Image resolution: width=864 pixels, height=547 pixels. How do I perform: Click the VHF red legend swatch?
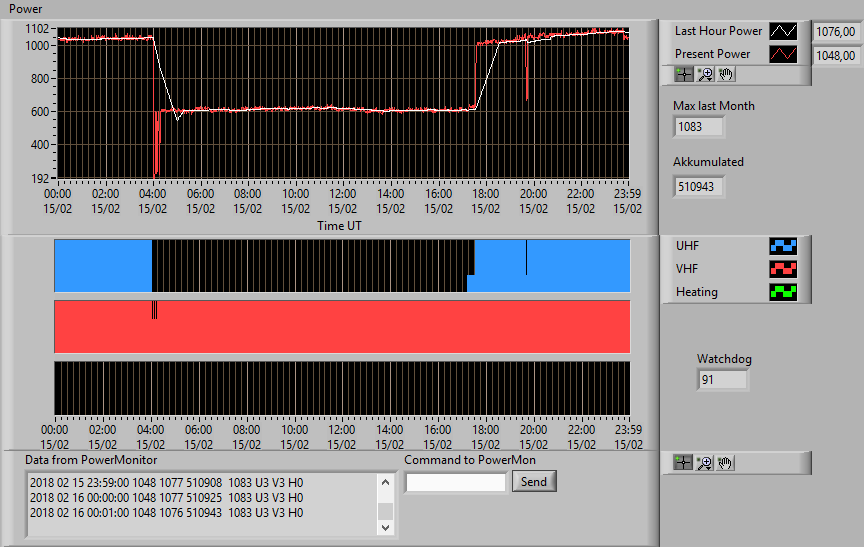pos(783,269)
